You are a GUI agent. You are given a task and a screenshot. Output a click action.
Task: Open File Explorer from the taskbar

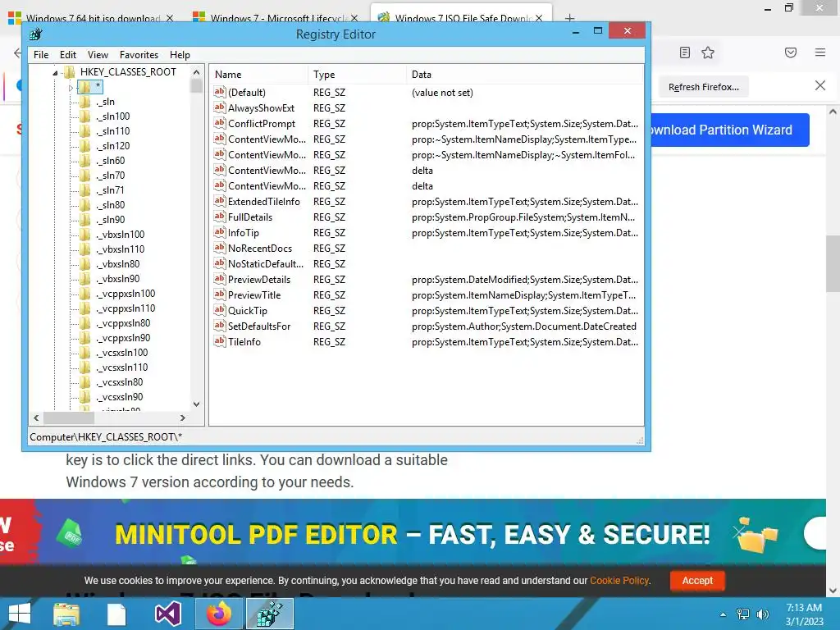pos(66,614)
